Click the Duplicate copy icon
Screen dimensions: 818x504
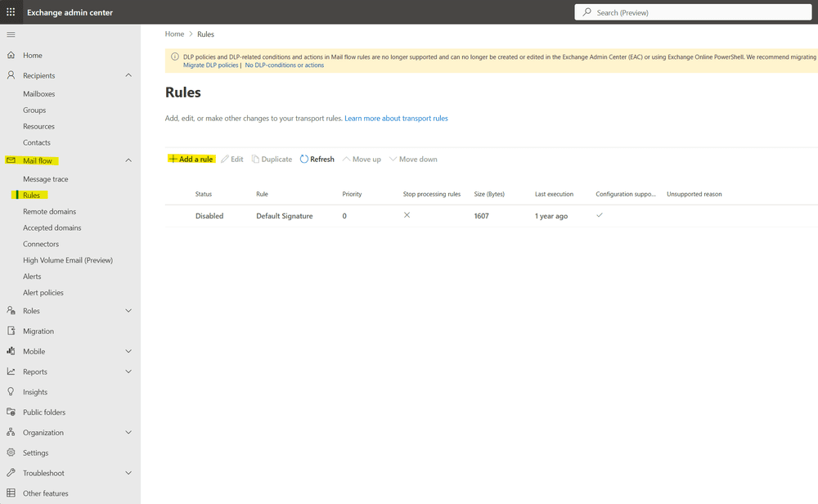(255, 159)
